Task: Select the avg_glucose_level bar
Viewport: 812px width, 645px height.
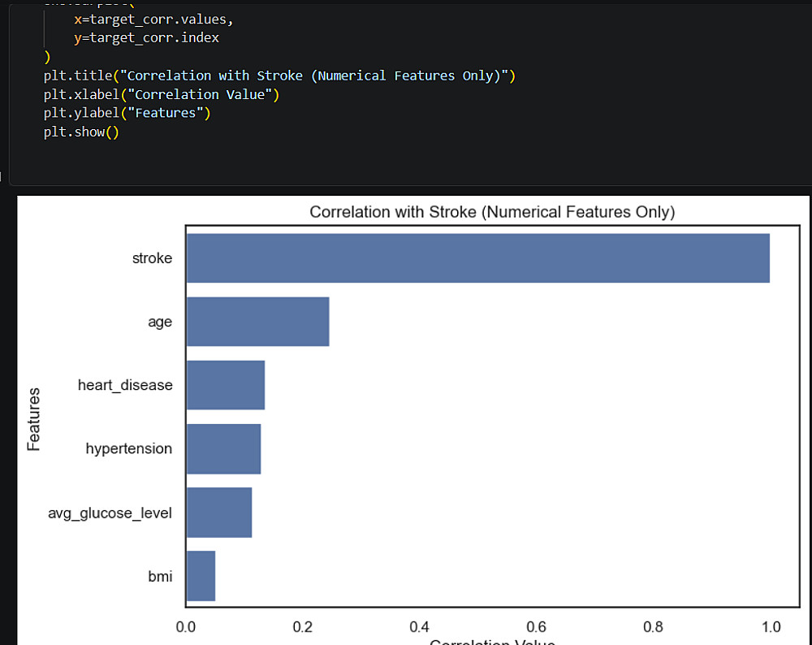Action: 219,513
